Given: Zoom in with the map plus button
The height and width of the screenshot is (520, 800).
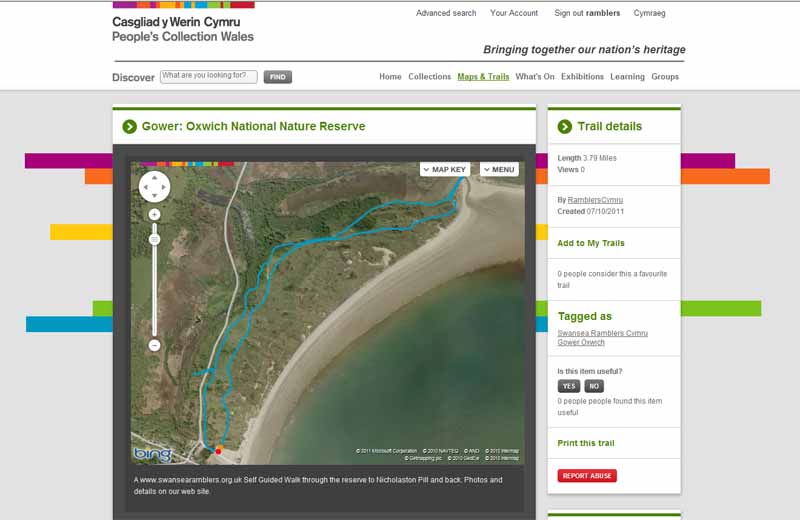Looking at the screenshot, I should click(155, 214).
